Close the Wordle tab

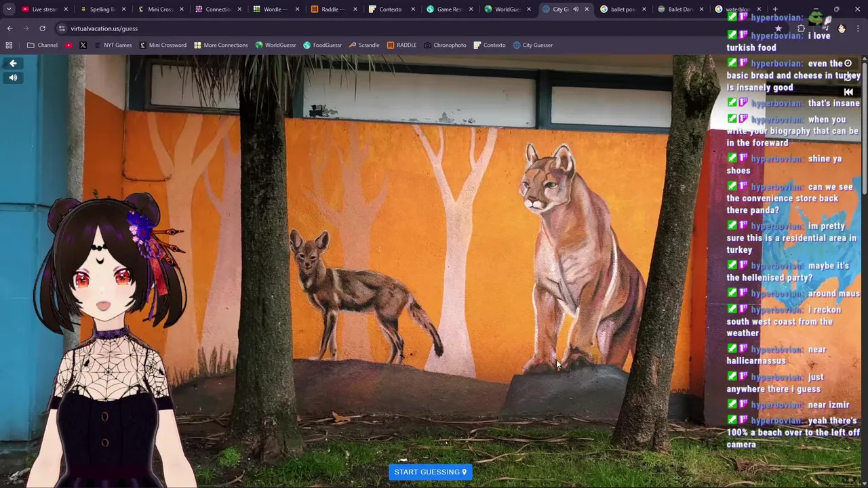[x=297, y=9]
